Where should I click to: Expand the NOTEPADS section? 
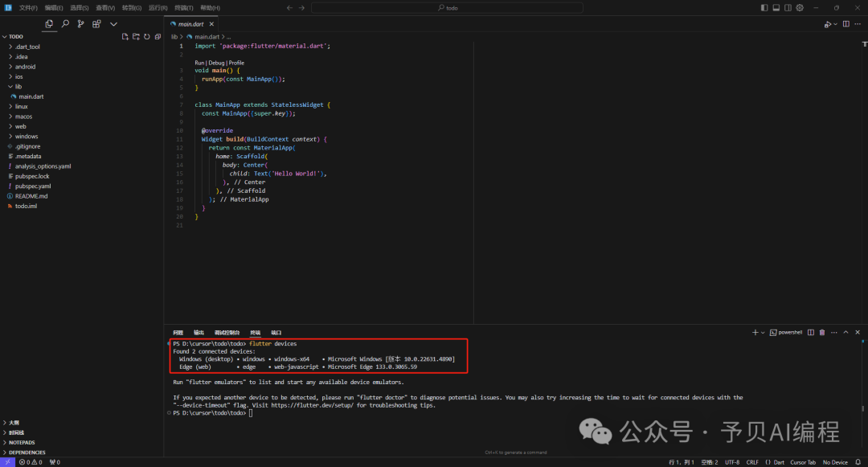click(22, 443)
